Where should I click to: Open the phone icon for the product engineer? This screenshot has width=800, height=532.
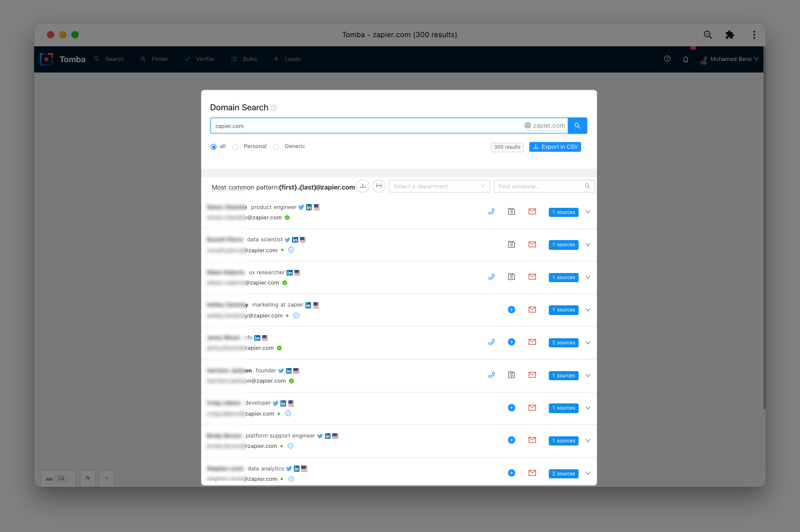[x=491, y=211]
